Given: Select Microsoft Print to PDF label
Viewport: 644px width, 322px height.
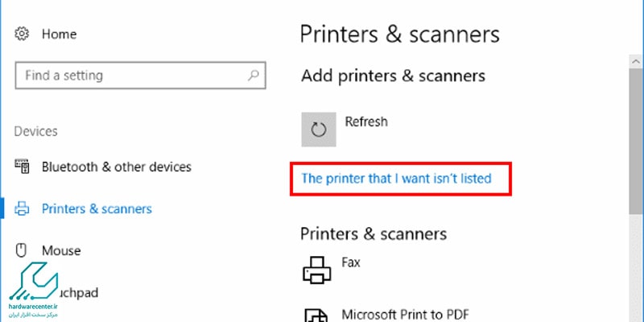Looking at the screenshot, I should [406, 315].
